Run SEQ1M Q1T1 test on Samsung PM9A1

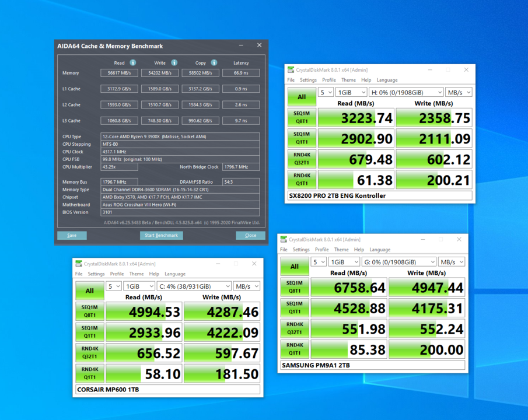point(295,307)
